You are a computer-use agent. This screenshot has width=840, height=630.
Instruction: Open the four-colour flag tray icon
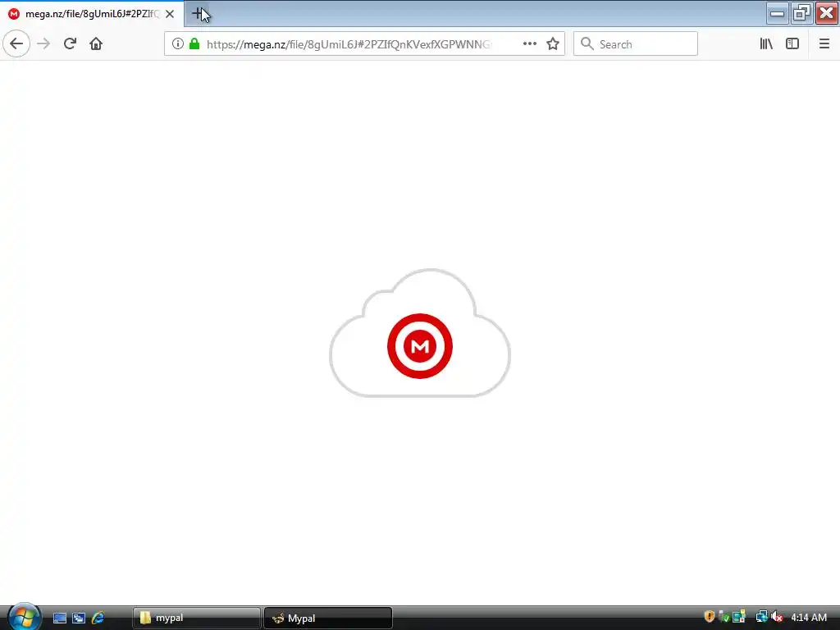(x=739, y=617)
